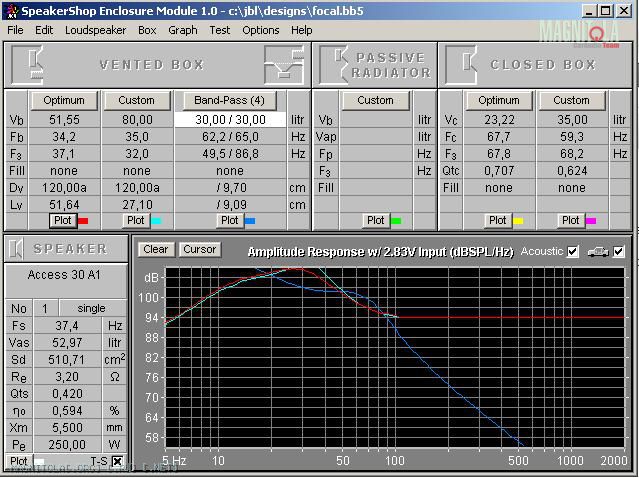
Task: Open the Options menu
Action: click(x=261, y=30)
